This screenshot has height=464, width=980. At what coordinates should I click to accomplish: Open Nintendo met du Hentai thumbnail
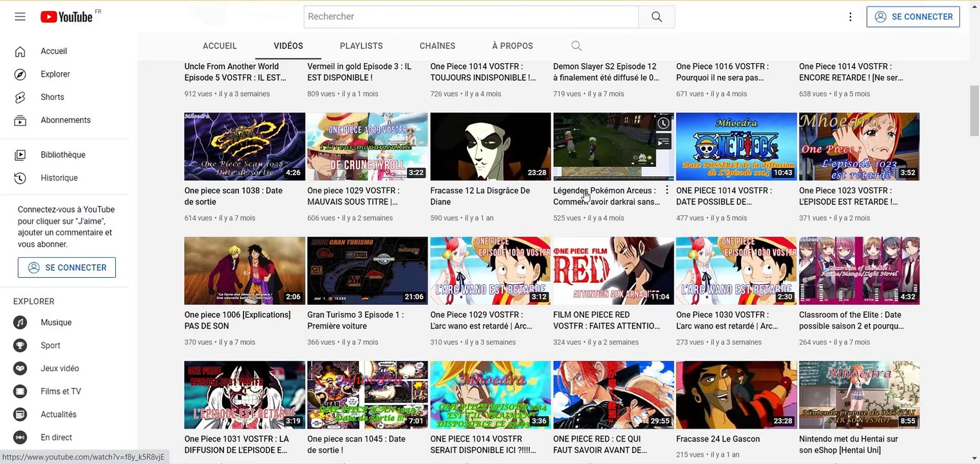[860, 395]
